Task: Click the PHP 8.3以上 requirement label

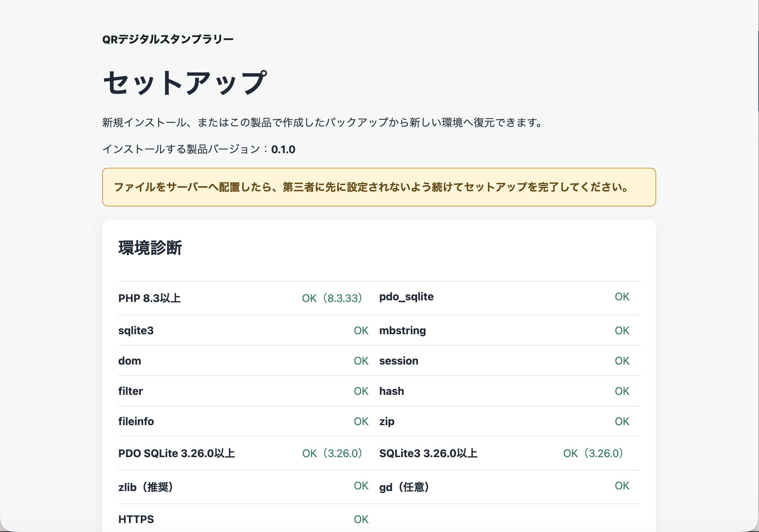Action: [149, 298]
